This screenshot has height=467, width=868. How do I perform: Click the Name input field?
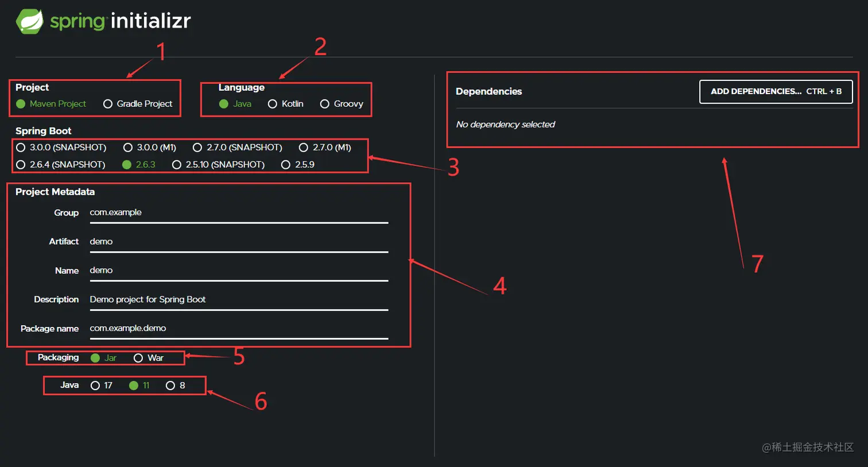(x=239, y=271)
